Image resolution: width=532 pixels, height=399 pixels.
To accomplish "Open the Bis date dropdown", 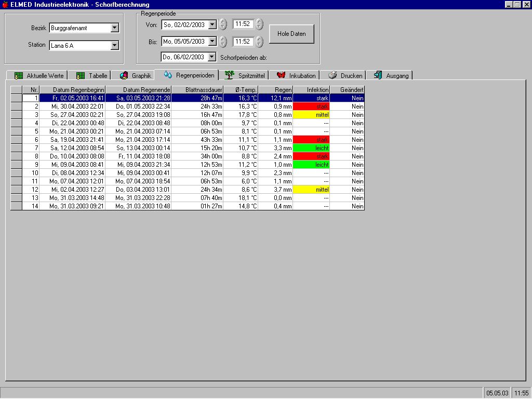I will [x=212, y=41].
